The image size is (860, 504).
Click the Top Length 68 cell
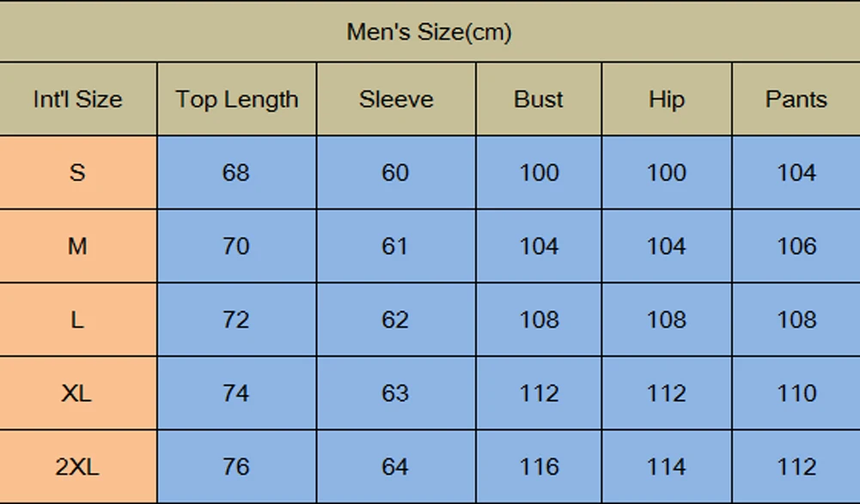pos(236,173)
